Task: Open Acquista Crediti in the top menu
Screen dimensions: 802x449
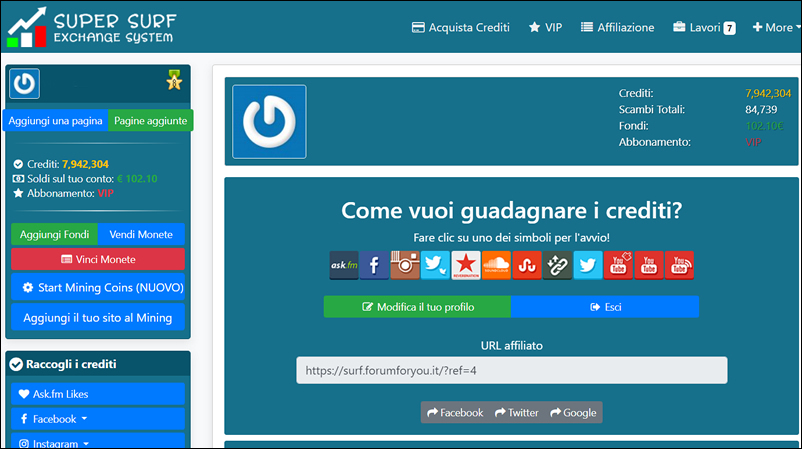Action: (461, 28)
